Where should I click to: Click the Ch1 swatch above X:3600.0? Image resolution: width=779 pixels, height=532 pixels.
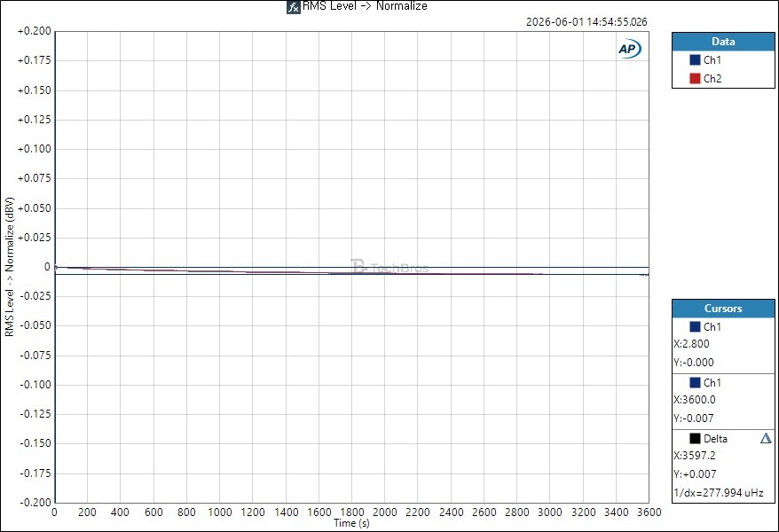(x=695, y=383)
